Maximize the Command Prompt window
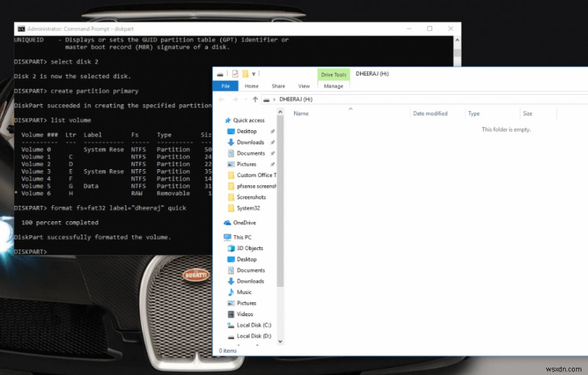588x375 pixels. (x=429, y=29)
